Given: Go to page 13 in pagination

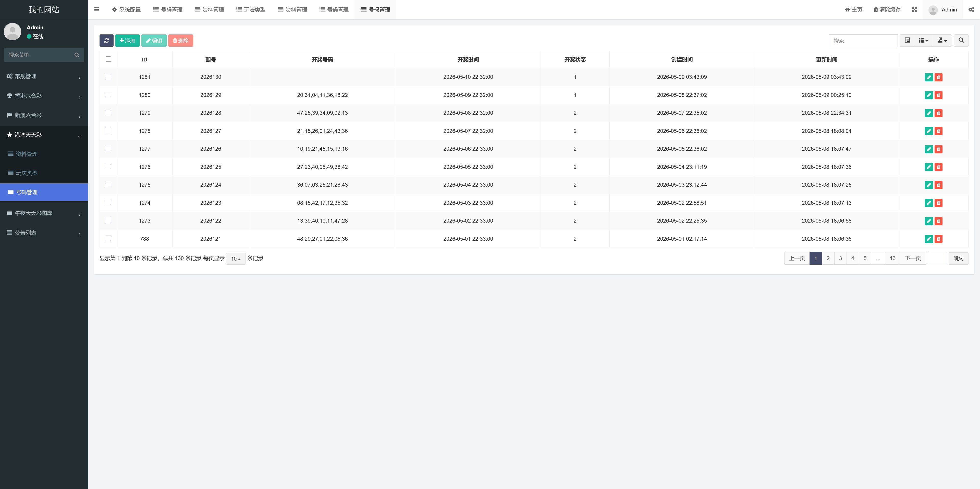Looking at the screenshot, I should pyautogui.click(x=892, y=258).
